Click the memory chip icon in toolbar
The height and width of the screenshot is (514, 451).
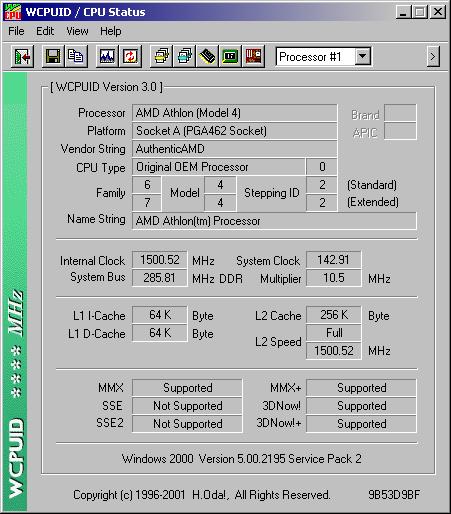tap(207, 56)
